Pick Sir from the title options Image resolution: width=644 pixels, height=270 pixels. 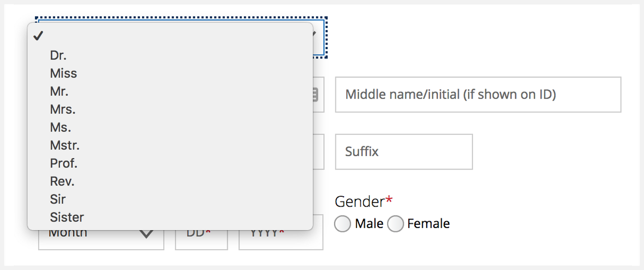point(58,199)
